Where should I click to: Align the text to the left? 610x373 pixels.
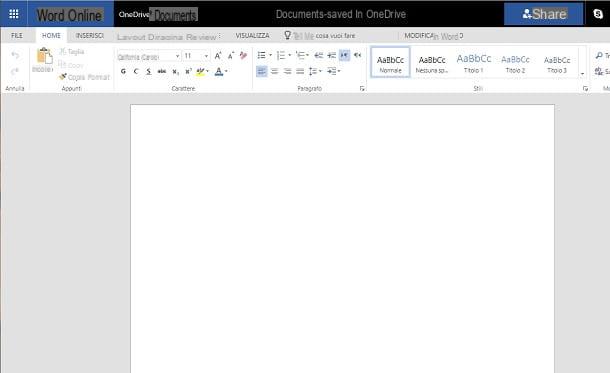pos(262,71)
